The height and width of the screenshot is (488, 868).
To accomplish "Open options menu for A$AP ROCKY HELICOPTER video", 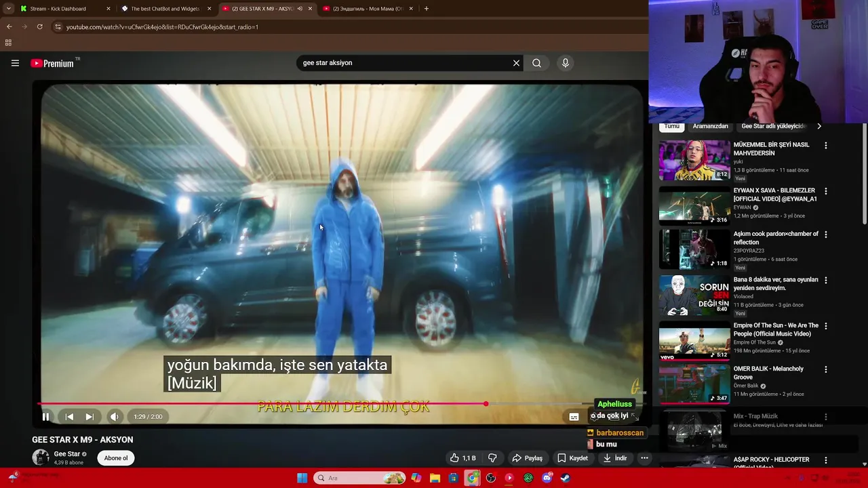I will pos(825,460).
